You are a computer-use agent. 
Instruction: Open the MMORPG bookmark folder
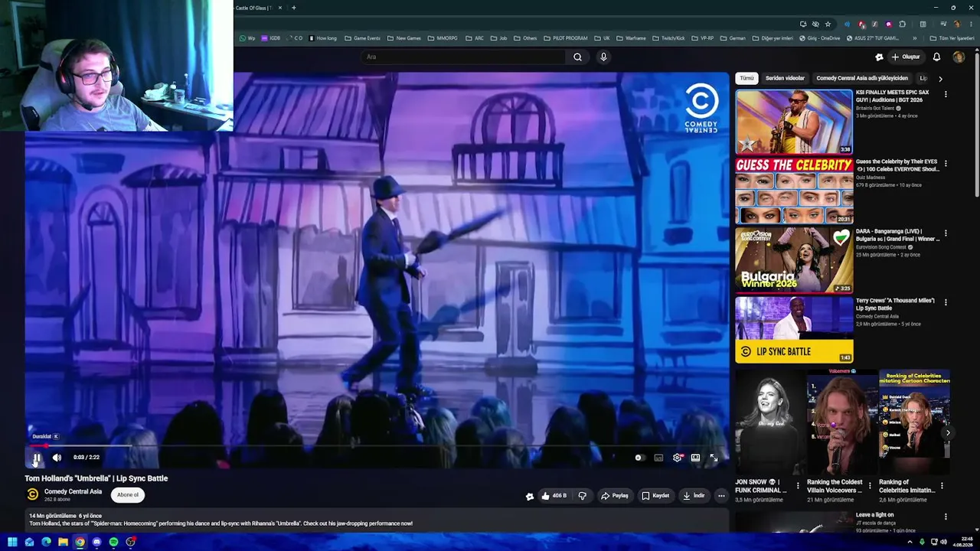[443, 38]
